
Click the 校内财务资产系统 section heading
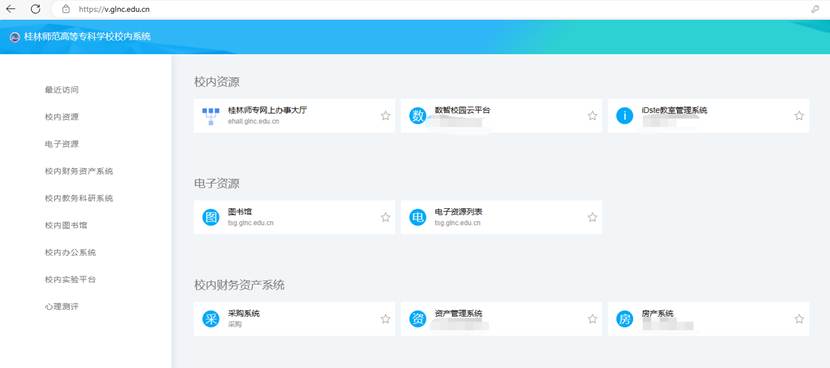(239, 285)
